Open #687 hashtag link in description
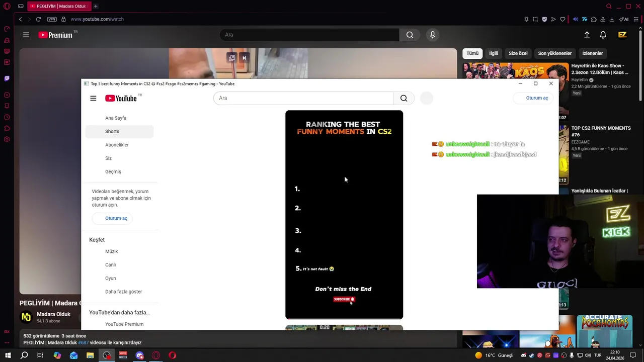 83,343
